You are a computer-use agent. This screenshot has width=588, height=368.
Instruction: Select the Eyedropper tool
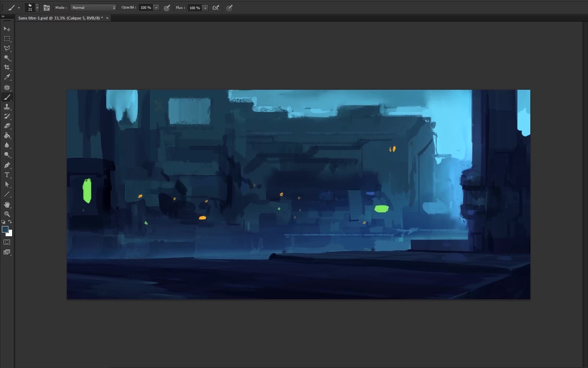(x=7, y=77)
